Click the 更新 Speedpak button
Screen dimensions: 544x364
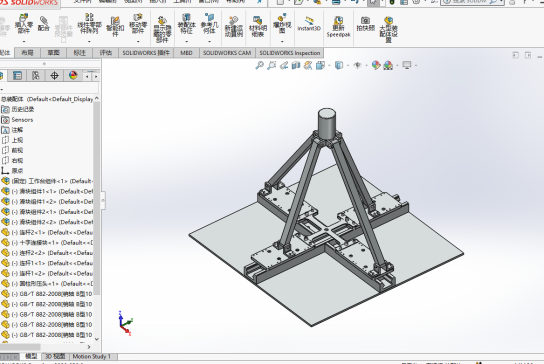(338, 26)
